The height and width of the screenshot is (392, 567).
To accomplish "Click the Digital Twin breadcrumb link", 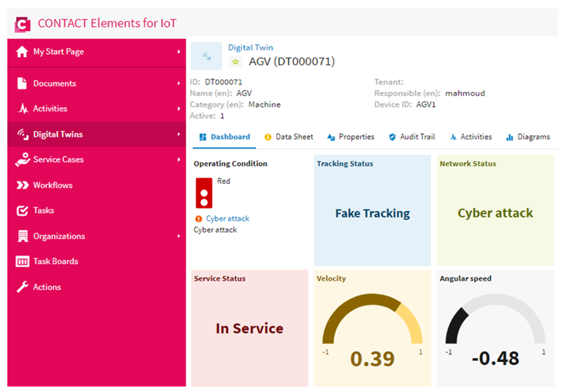I will (x=250, y=47).
